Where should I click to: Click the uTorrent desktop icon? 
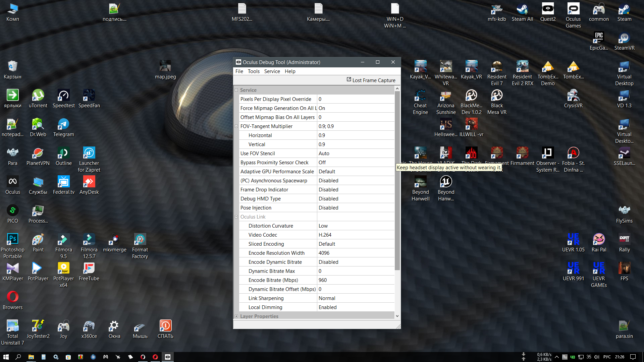point(38,99)
